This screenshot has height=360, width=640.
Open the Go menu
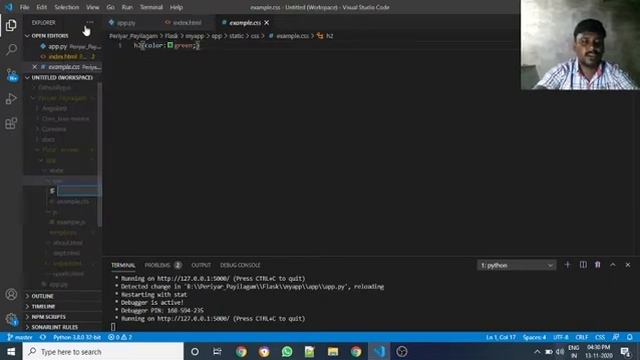110,7
